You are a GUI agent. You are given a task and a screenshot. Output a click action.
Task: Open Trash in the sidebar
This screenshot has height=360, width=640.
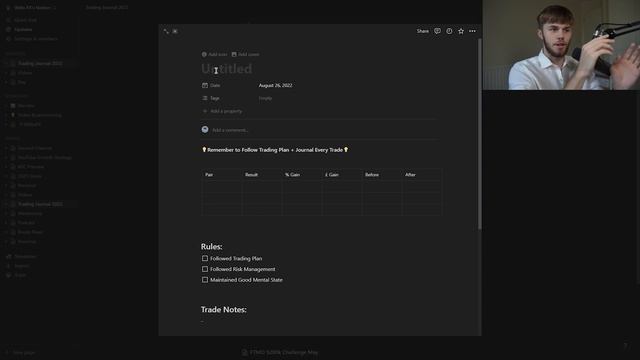(20, 275)
